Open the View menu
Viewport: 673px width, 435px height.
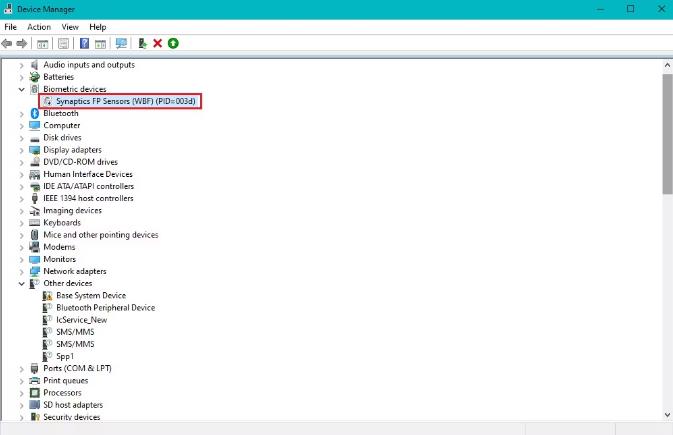tap(70, 27)
